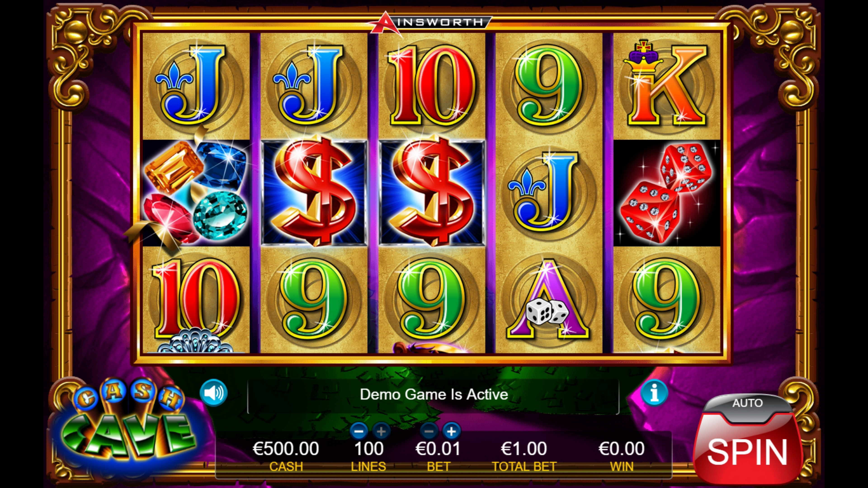
Task: Click the dollar sign on second reel
Action: pyautogui.click(x=314, y=193)
